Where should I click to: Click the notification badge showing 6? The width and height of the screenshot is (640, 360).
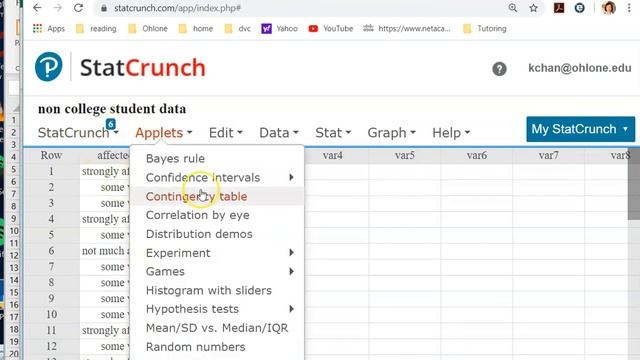[111, 124]
